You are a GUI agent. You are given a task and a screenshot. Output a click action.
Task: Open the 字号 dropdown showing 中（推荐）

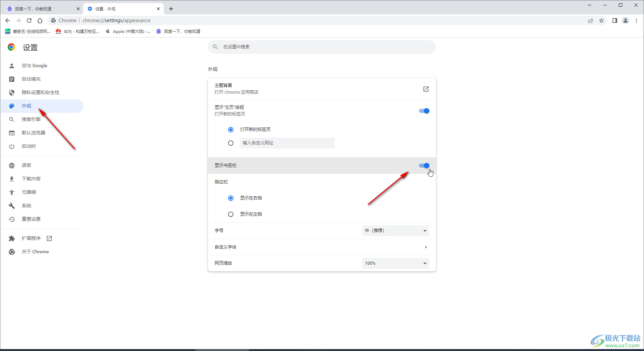click(x=396, y=231)
